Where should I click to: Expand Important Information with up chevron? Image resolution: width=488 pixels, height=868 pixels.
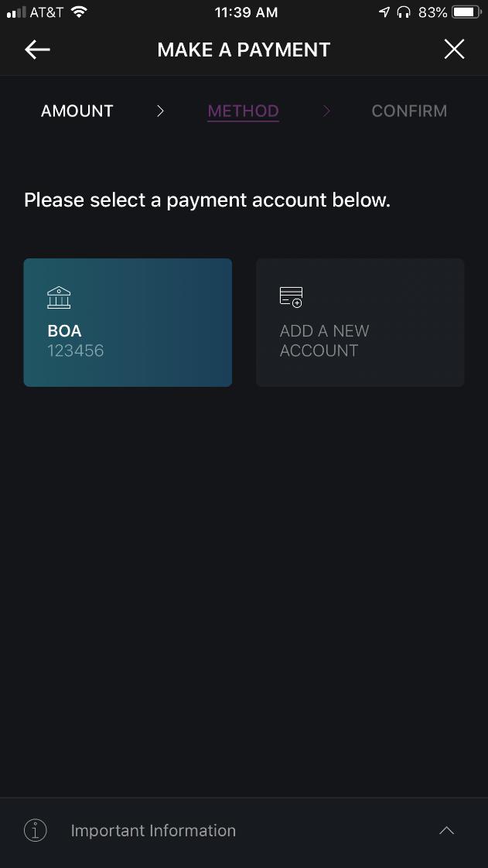tap(446, 831)
